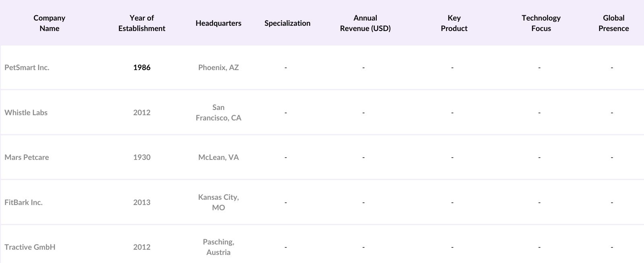The height and width of the screenshot is (263, 644).
Task: Click the 2013 year cell for FitBark
Action: pyautogui.click(x=142, y=203)
